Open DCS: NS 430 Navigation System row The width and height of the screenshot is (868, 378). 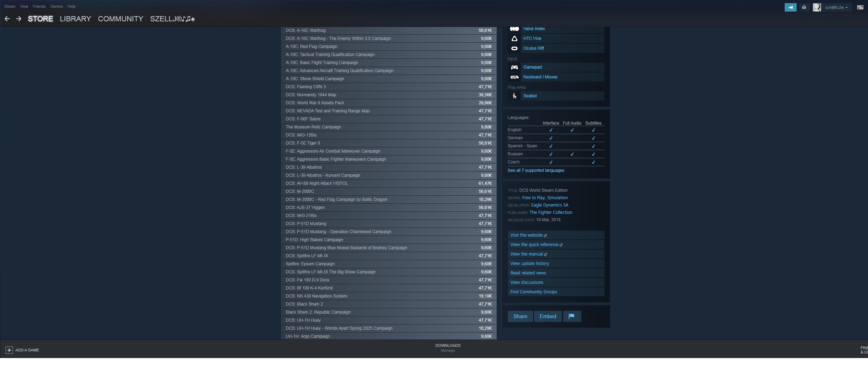(389, 296)
